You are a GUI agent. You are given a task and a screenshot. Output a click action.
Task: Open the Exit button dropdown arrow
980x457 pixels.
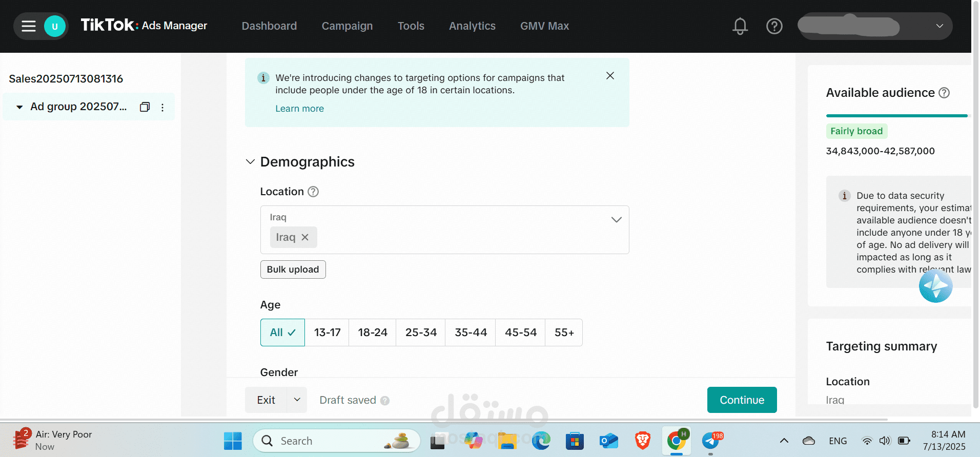click(297, 400)
